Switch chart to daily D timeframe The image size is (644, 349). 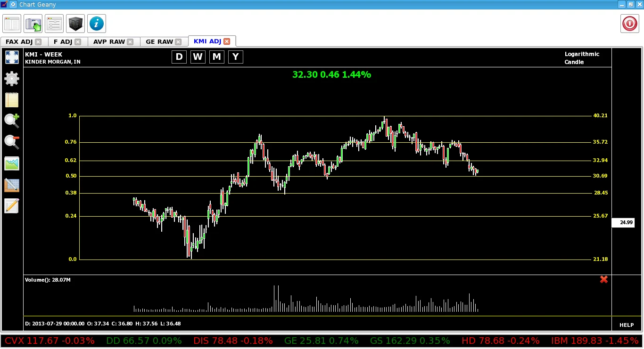(x=179, y=57)
